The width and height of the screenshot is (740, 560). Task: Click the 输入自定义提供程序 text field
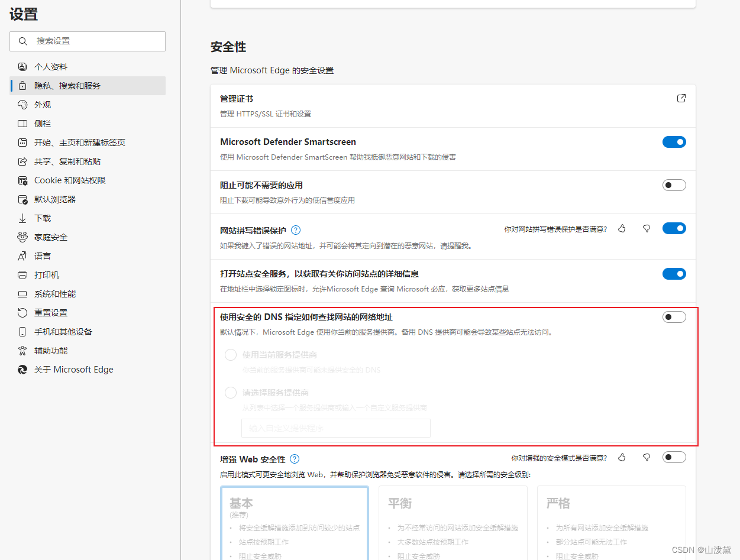(x=336, y=428)
